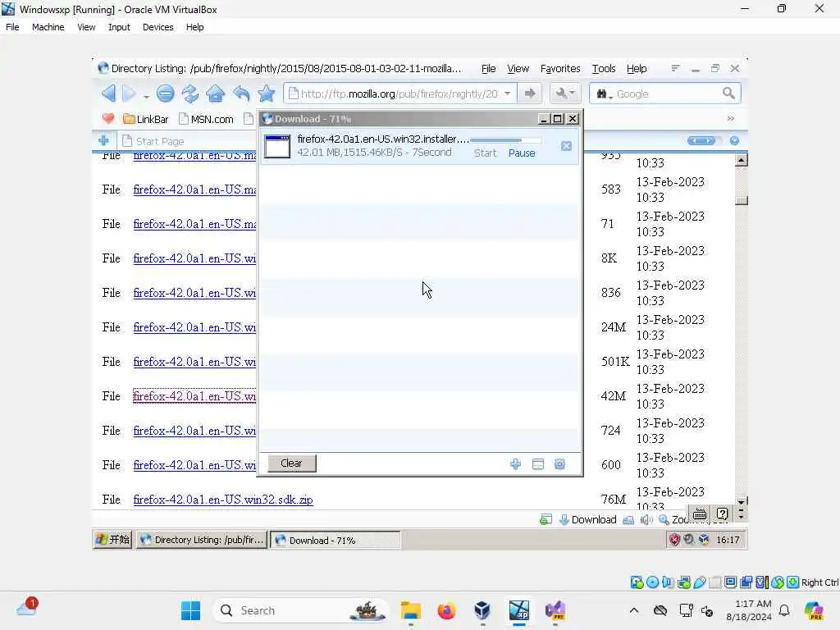Open download manager settings gear icon
The image size is (840, 630).
(559, 464)
